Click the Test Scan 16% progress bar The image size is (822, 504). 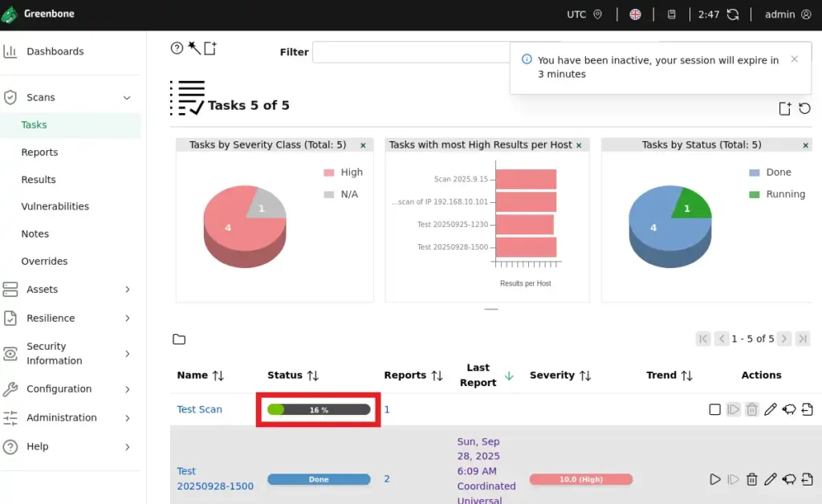coord(319,409)
